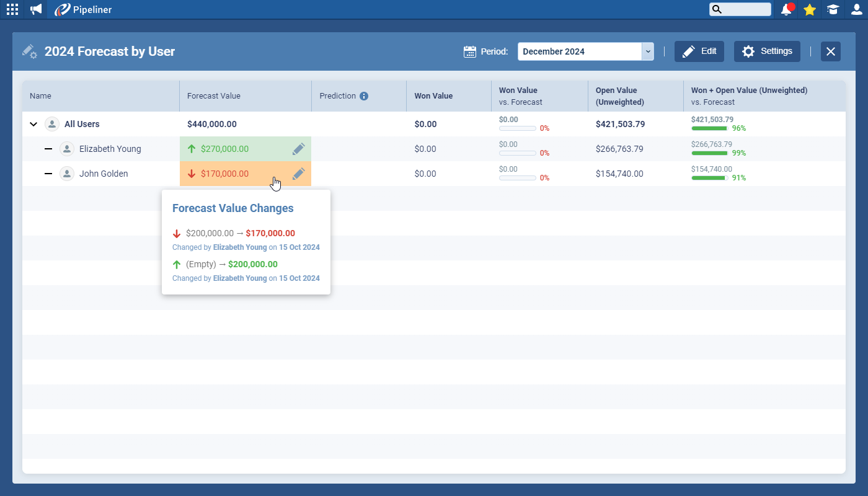Open forecast Settings
The width and height of the screenshot is (868, 496).
point(767,51)
